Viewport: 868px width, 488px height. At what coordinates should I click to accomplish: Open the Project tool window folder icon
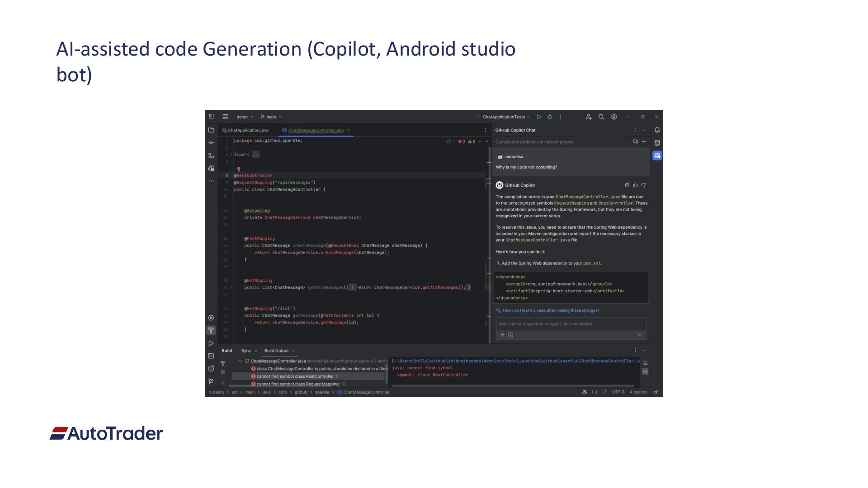[211, 130]
